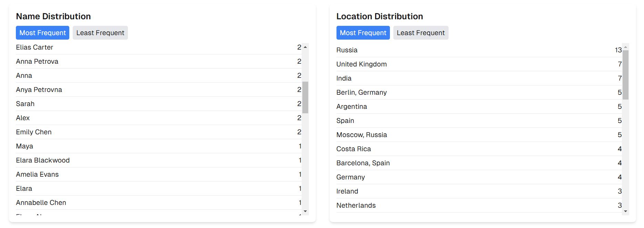Switch to Least Frequent locations
The image size is (644, 228).
point(421,33)
